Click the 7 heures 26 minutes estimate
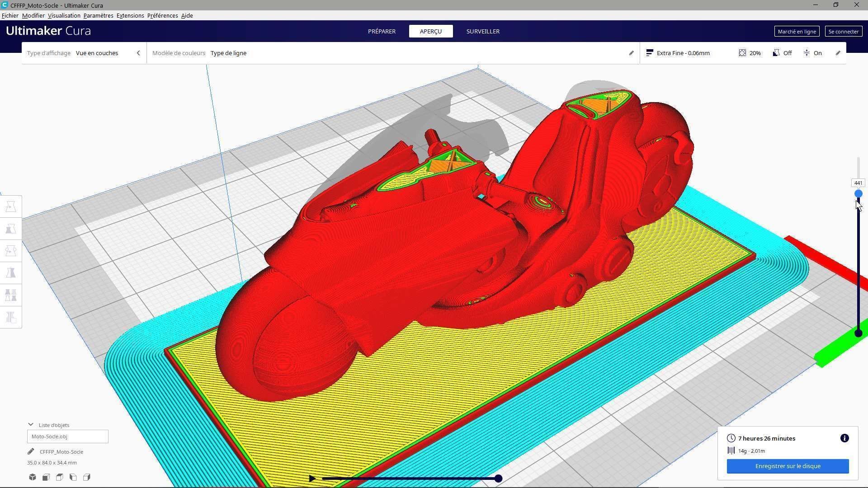Image resolution: width=868 pixels, height=488 pixels. coord(766,438)
